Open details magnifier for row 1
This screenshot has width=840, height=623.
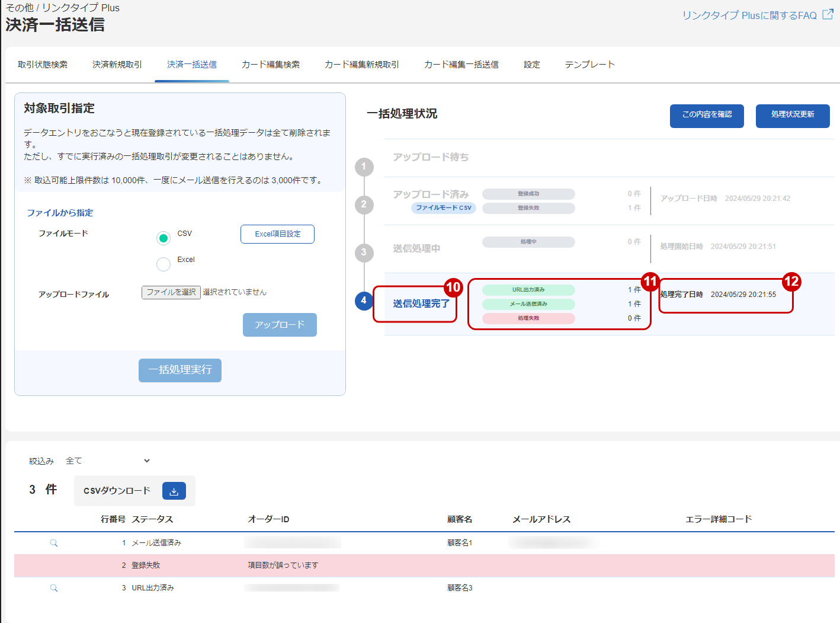54,543
